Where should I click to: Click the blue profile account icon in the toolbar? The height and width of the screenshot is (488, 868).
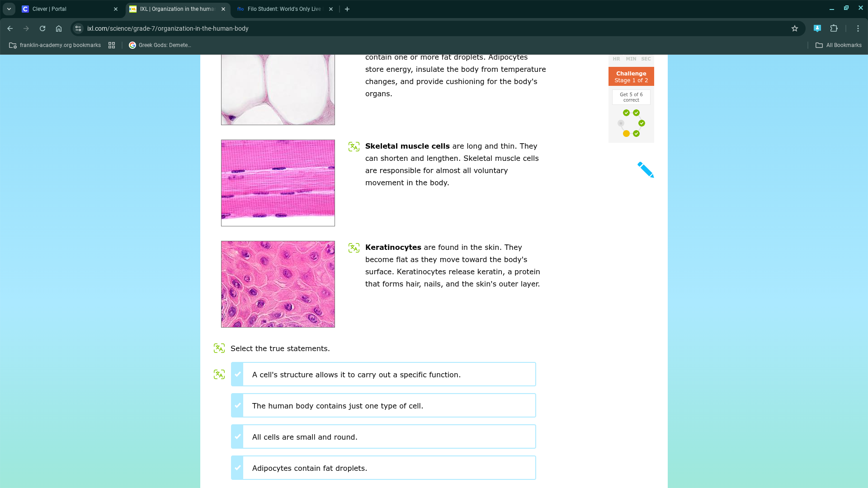(x=817, y=28)
